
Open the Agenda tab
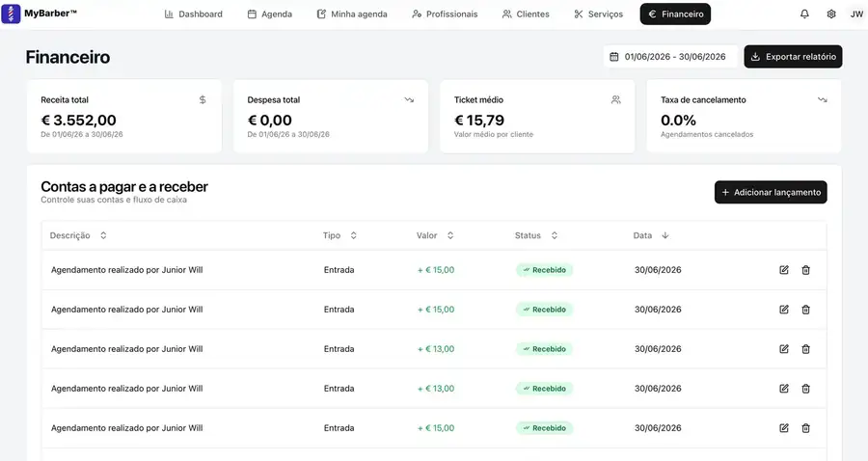(x=270, y=14)
